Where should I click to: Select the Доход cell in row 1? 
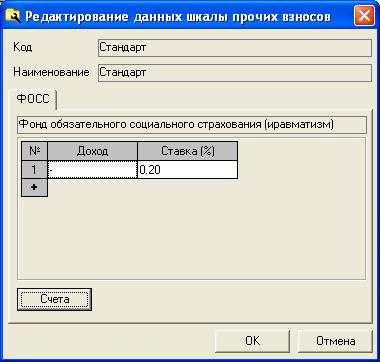tap(92, 170)
